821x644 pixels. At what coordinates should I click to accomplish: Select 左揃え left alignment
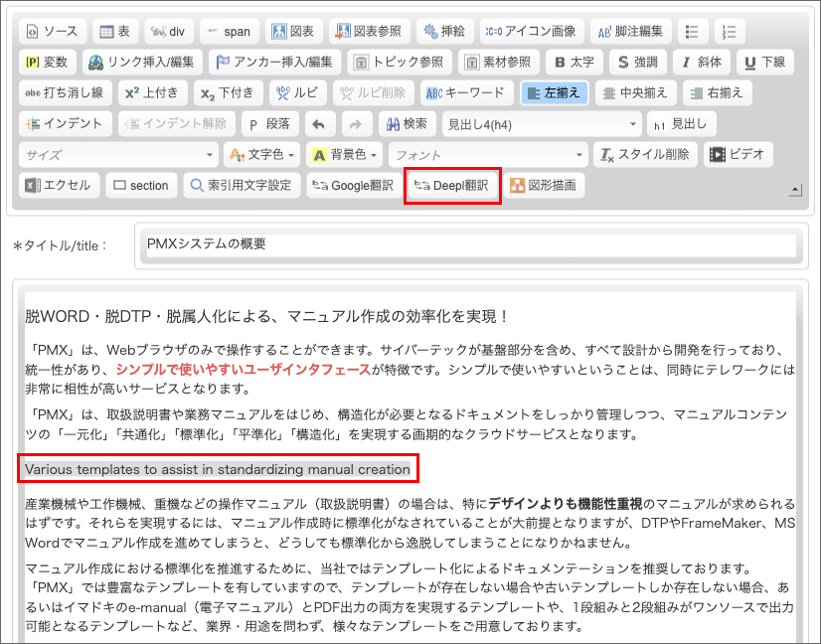[x=555, y=93]
